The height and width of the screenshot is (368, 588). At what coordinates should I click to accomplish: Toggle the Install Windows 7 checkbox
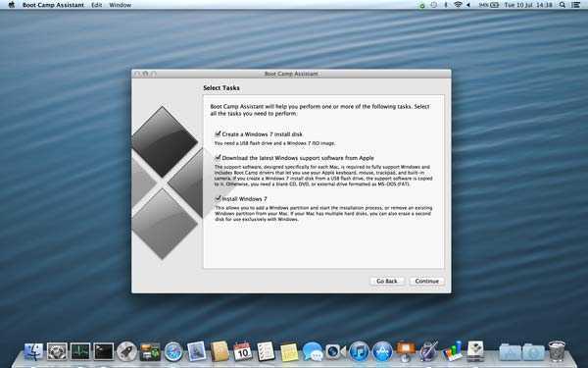[218, 198]
